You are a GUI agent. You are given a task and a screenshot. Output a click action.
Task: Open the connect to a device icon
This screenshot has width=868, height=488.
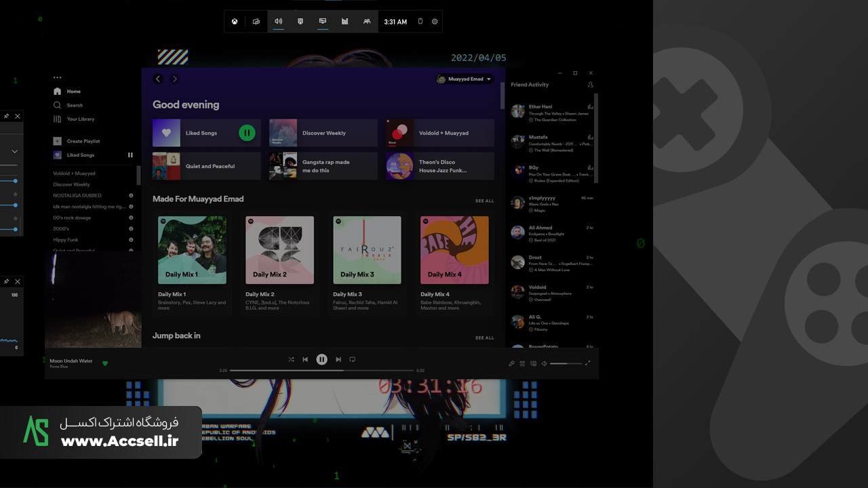[533, 363]
